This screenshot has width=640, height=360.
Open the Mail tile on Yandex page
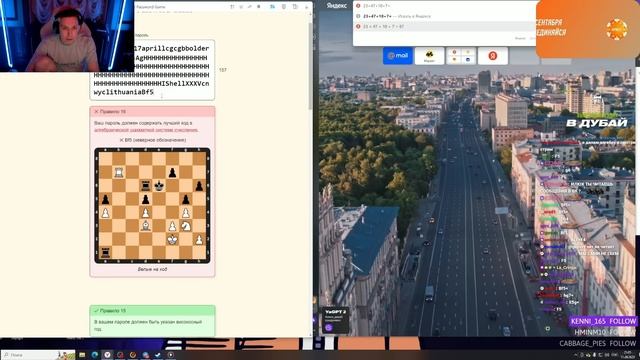point(398,56)
